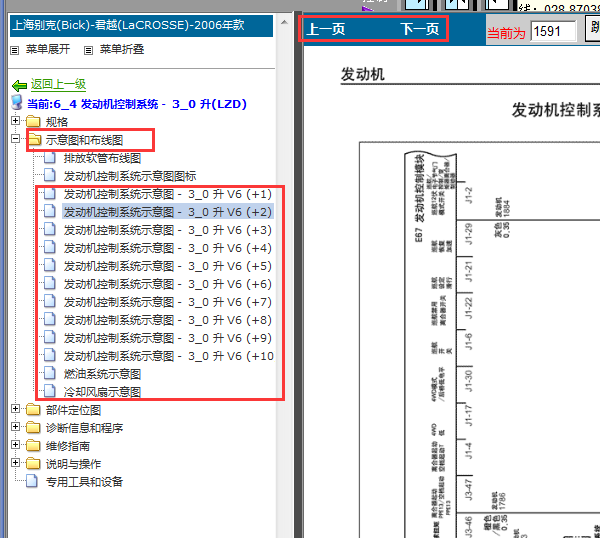The height and width of the screenshot is (538, 600).
Task: Open 发动机控制系统示意图图标 tree item
Action: click(130, 176)
